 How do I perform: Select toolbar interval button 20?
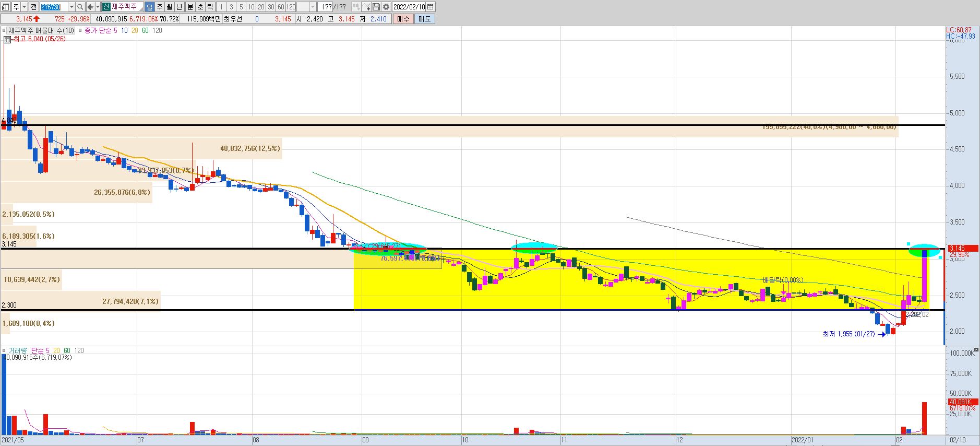(x=261, y=7)
